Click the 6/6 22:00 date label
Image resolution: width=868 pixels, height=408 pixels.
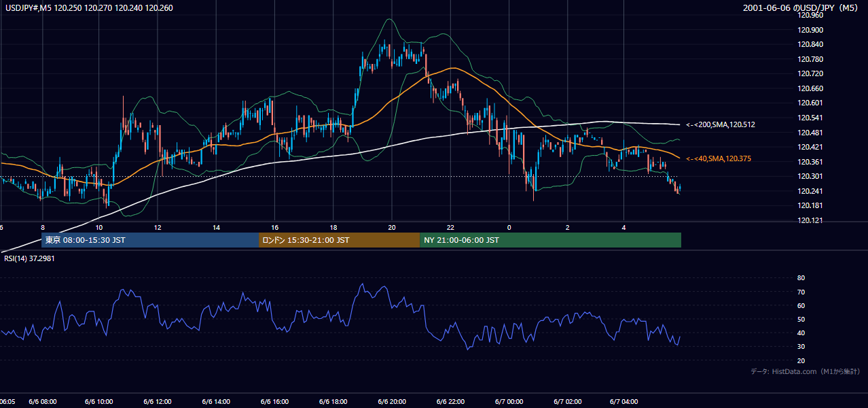click(450, 402)
